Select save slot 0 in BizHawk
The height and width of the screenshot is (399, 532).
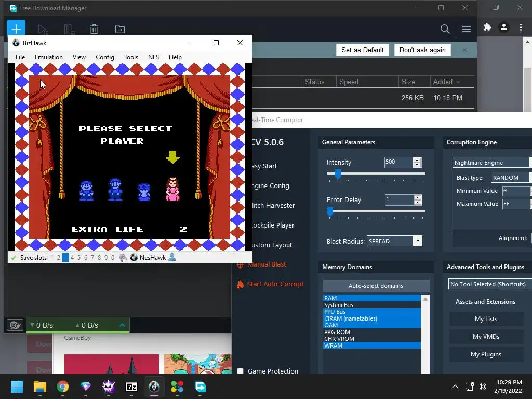click(113, 258)
